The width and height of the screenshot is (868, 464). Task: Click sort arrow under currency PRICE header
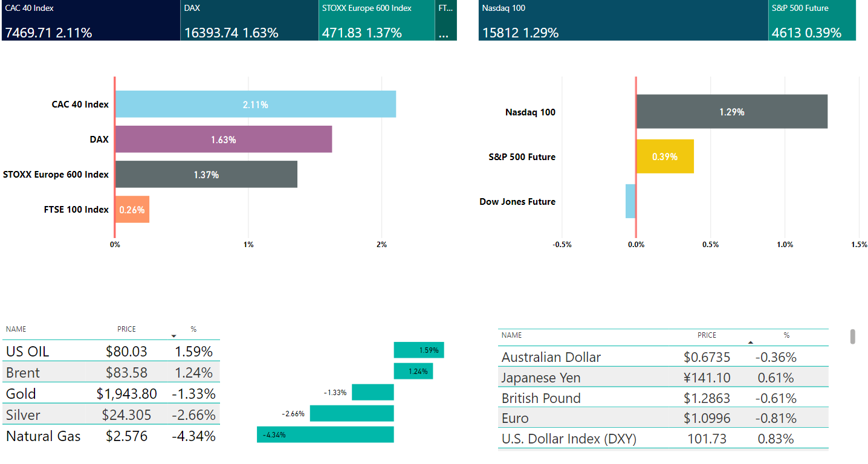[751, 342]
